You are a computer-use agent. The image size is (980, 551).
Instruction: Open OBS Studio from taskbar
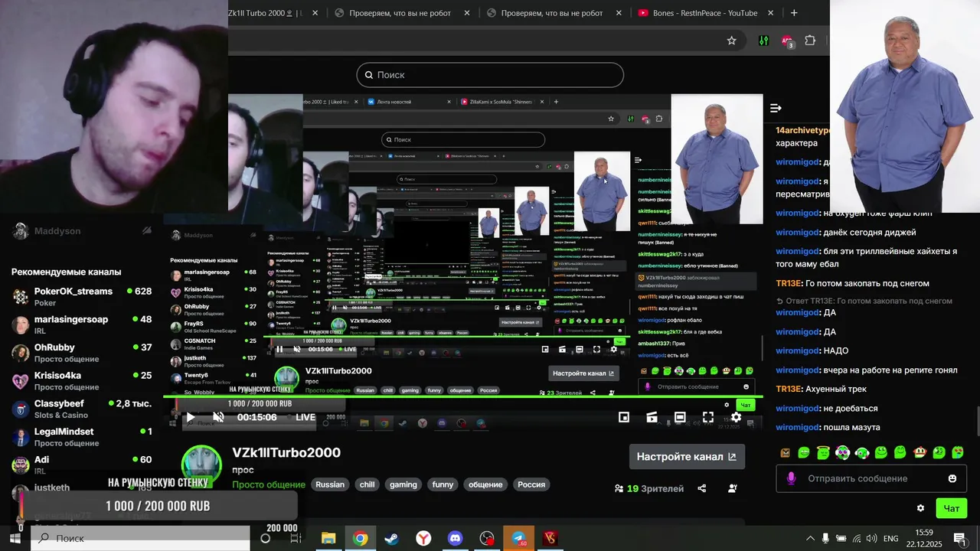(487, 538)
